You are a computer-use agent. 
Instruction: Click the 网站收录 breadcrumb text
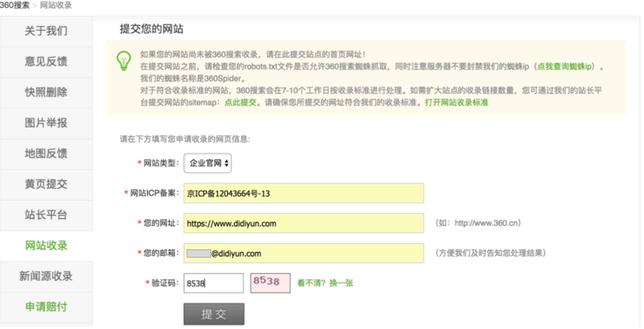click(56, 5)
